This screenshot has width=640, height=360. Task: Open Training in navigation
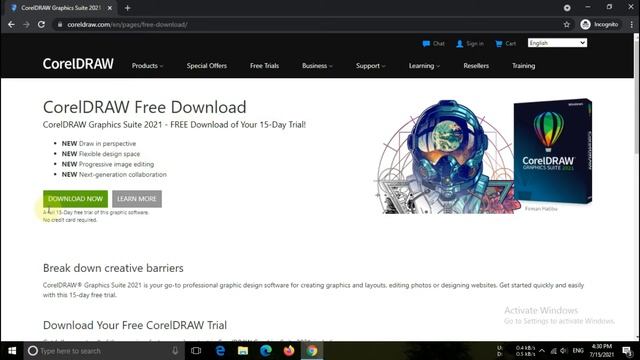tap(524, 66)
